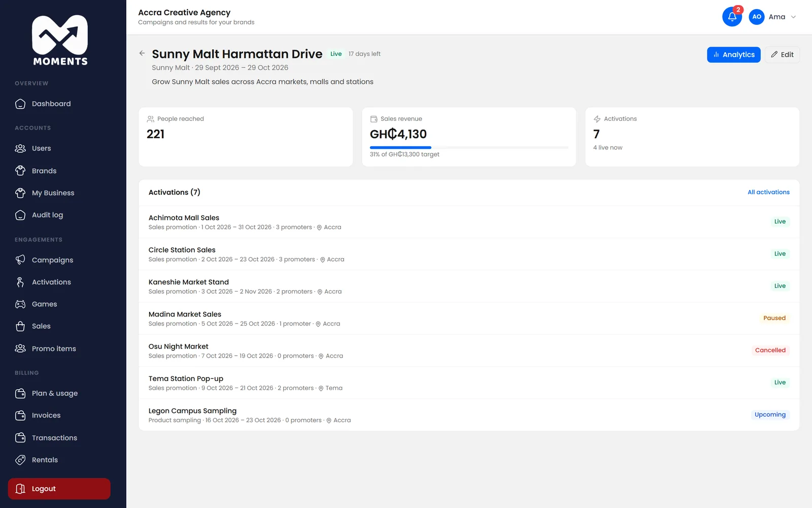Click the 4 live now label
This screenshot has height=508, width=812.
point(607,148)
